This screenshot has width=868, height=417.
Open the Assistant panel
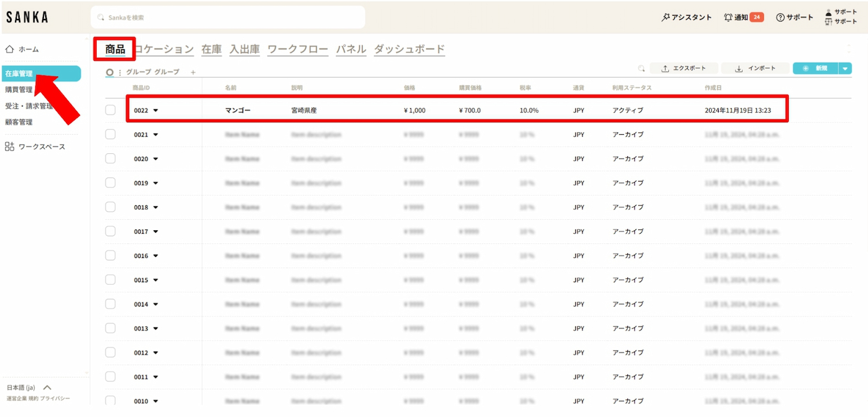pyautogui.click(x=686, y=17)
